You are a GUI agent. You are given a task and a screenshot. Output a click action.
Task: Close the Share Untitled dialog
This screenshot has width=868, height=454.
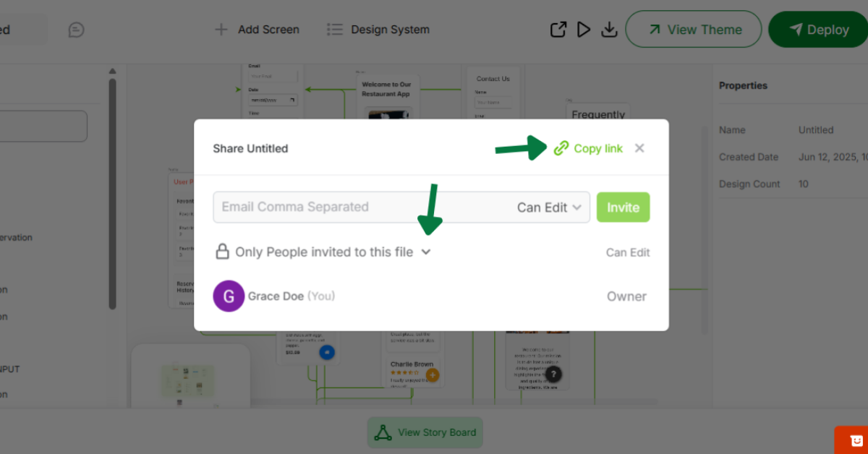tap(639, 148)
